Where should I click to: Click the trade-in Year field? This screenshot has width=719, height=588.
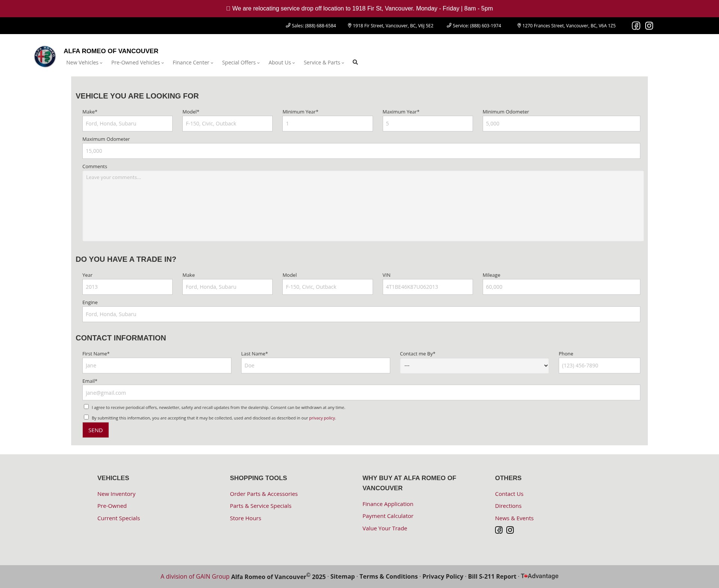click(x=127, y=287)
